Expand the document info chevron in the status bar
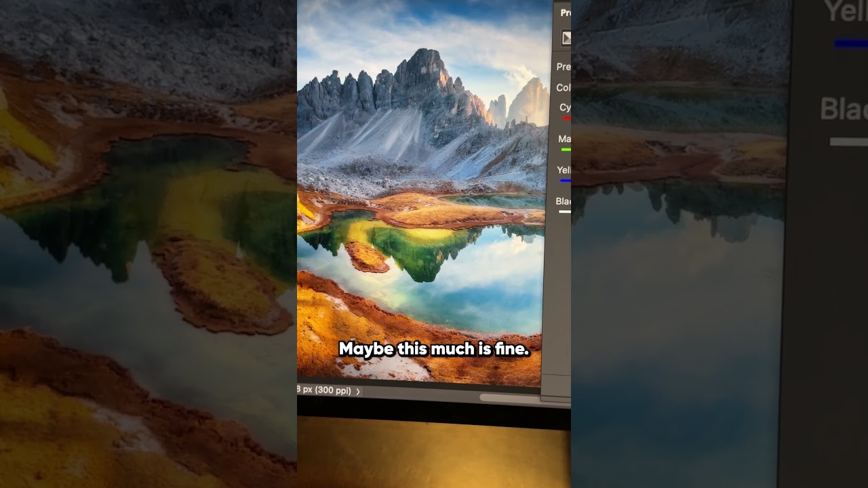This screenshot has width=868, height=488. point(357,392)
